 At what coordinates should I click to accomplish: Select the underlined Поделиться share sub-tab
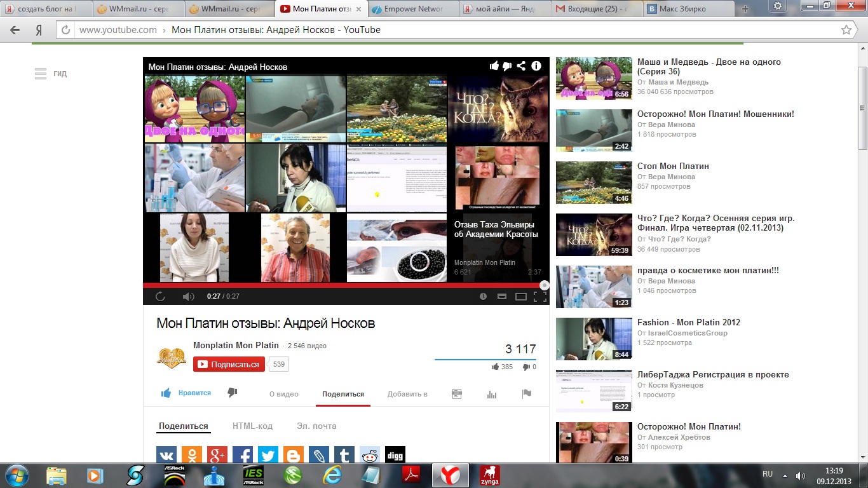click(184, 426)
